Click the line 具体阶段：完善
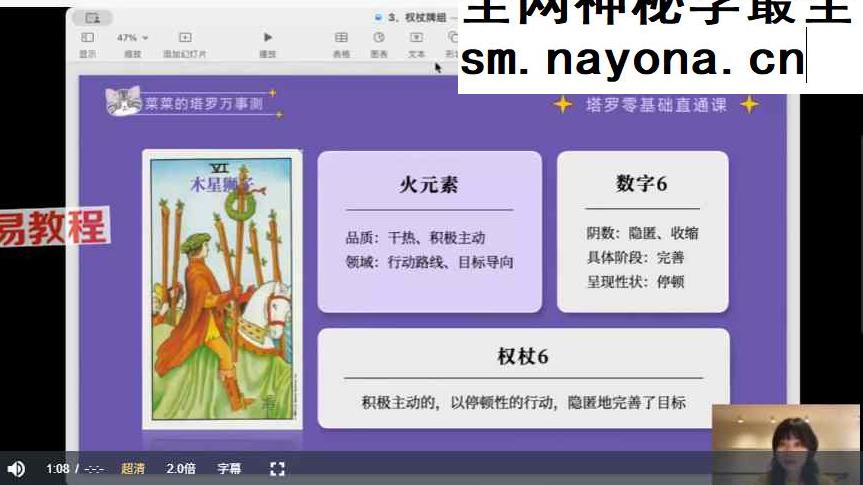This screenshot has width=863, height=485. [636, 258]
